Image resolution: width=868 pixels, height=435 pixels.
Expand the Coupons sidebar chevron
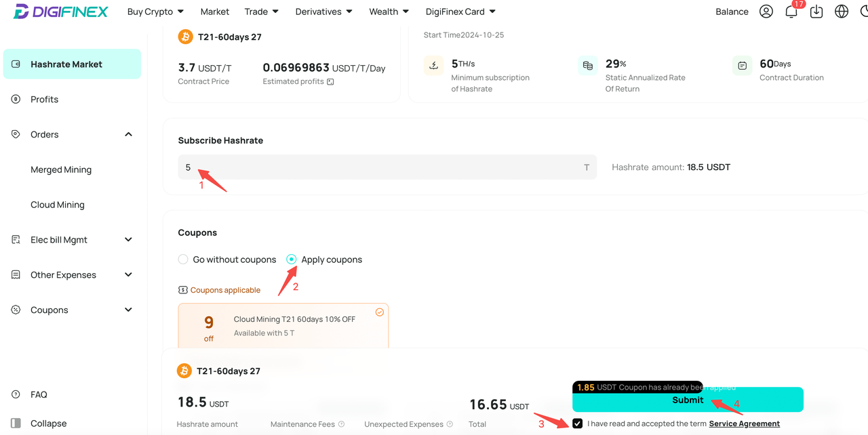tap(128, 310)
